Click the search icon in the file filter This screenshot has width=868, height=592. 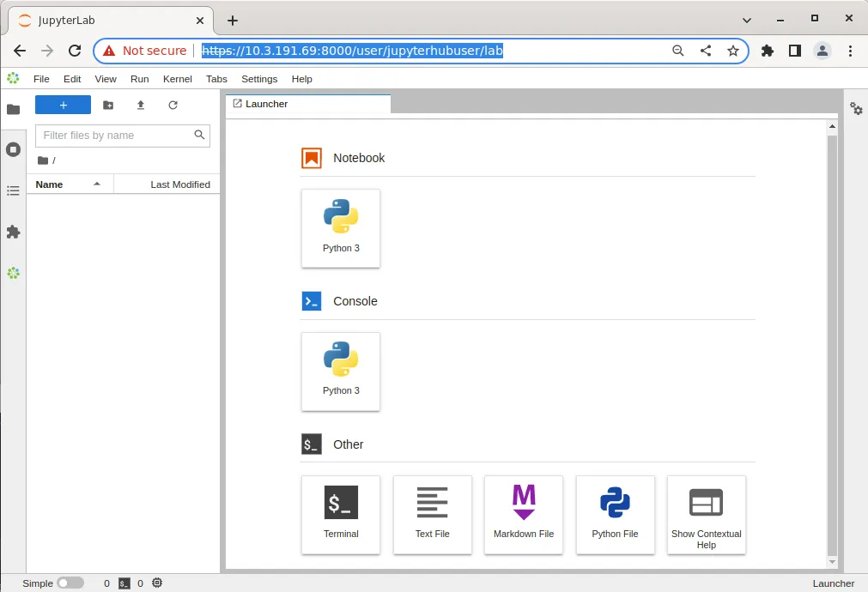(199, 135)
